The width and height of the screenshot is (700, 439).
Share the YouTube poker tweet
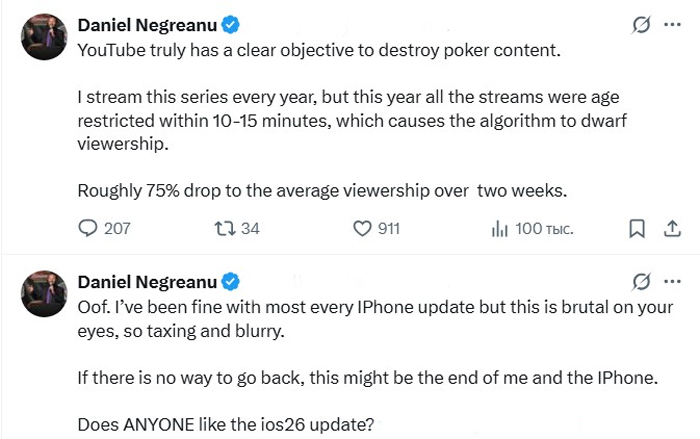pyautogui.click(x=671, y=229)
